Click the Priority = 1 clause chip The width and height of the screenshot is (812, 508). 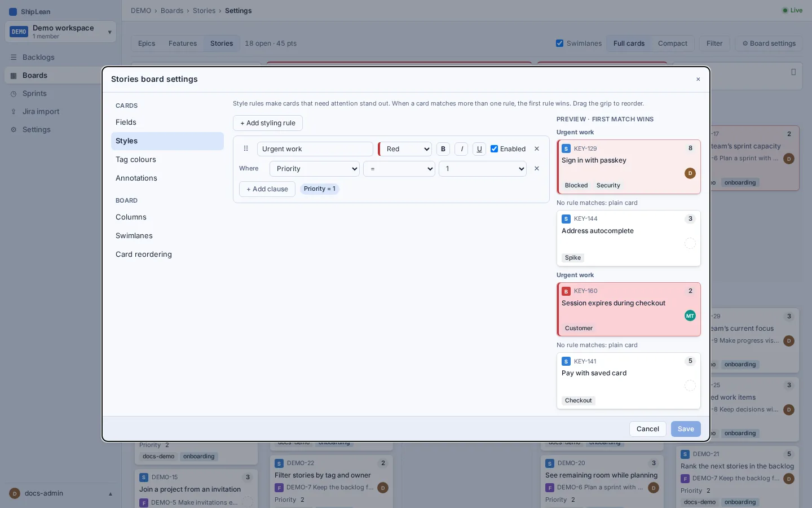[320, 189]
